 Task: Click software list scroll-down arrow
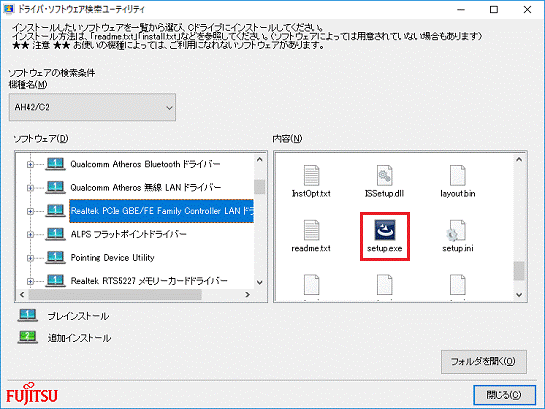(x=259, y=282)
